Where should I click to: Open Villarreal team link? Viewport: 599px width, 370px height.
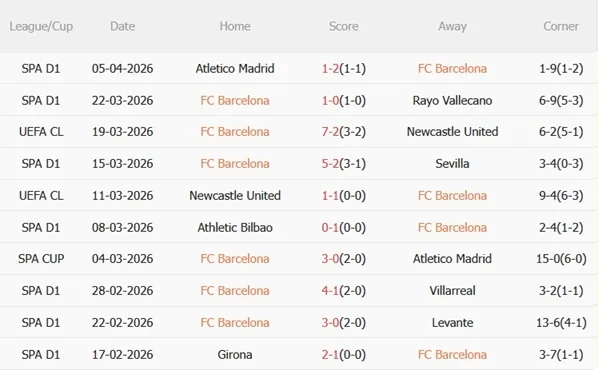452,291
